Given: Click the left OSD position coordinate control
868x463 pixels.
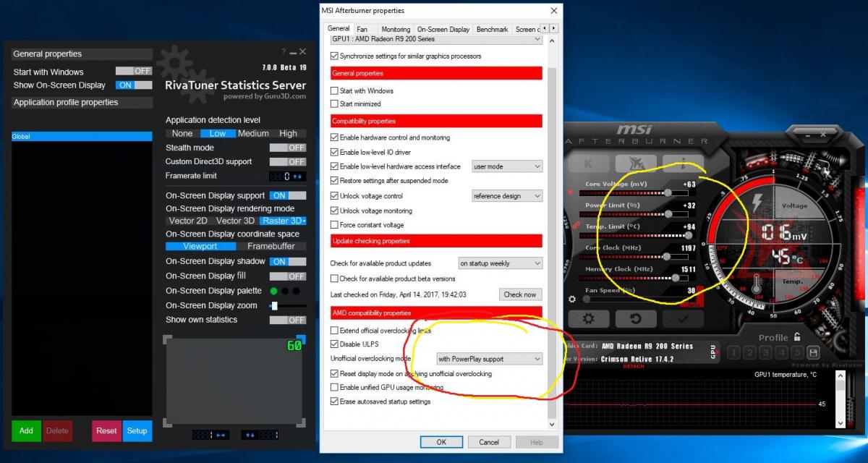Looking at the screenshot, I should [210, 435].
